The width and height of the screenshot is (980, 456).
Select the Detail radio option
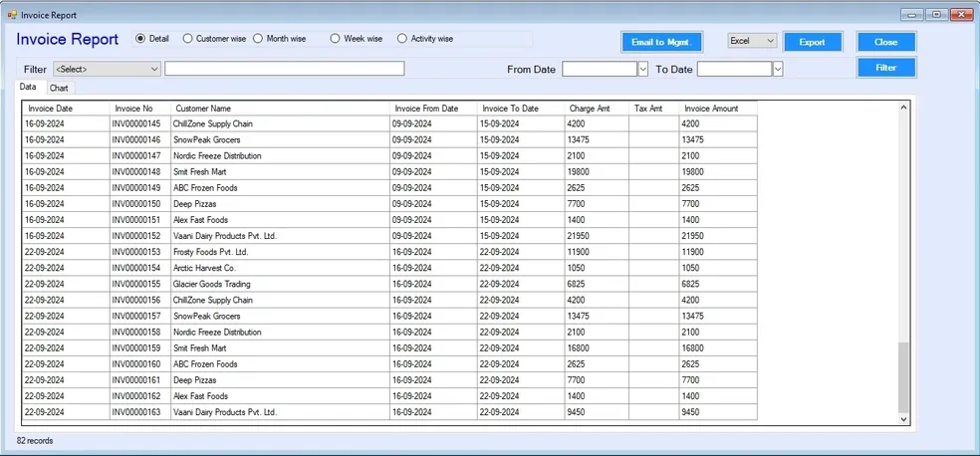pyautogui.click(x=140, y=39)
